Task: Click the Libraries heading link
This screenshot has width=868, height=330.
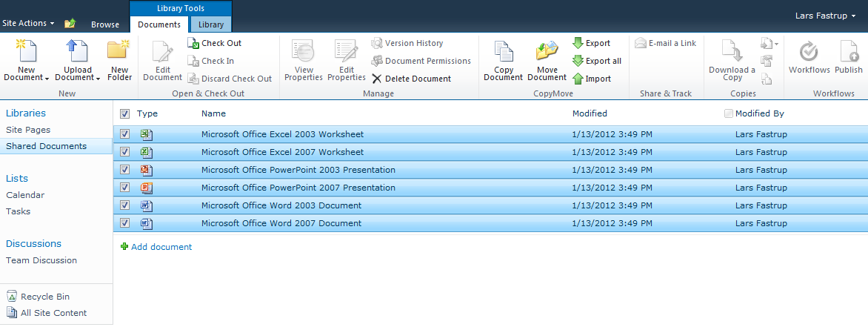Action: pos(26,113)
